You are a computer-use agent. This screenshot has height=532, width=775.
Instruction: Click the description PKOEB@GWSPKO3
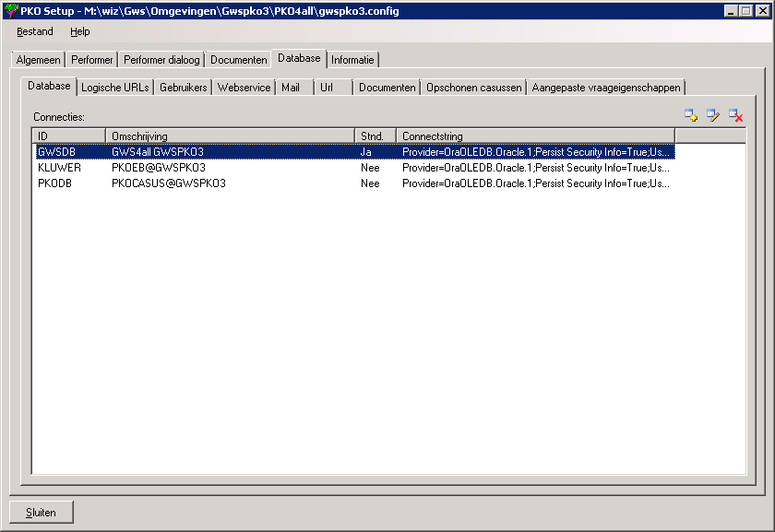159,168
